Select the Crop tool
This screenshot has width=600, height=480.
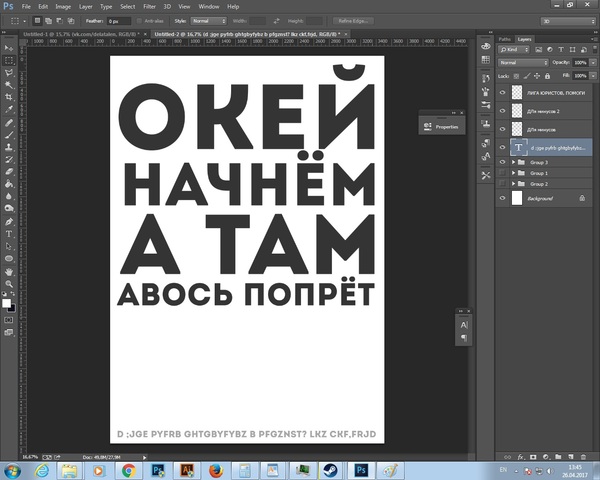point(9,97)
